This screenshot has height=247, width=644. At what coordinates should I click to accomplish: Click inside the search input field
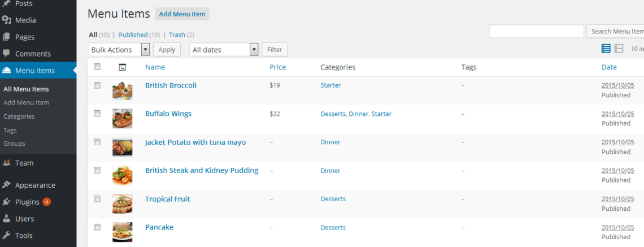click(x=537, y=31)
